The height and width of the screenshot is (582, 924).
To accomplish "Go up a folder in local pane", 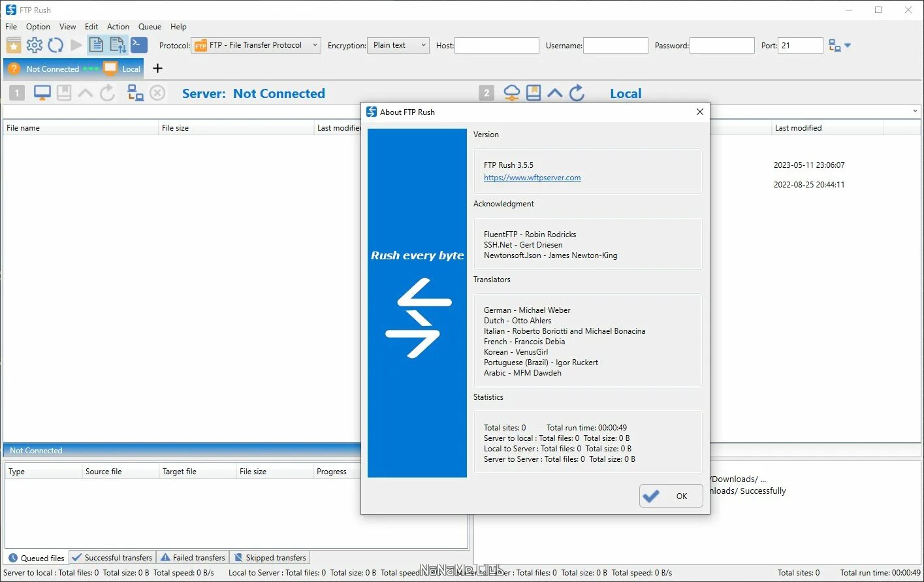I will [x=555, y=93].
